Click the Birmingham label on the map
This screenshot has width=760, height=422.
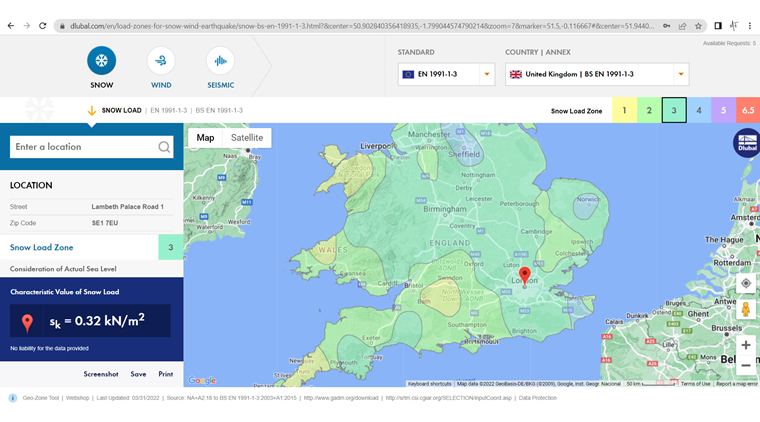click(x=445, y=209)
